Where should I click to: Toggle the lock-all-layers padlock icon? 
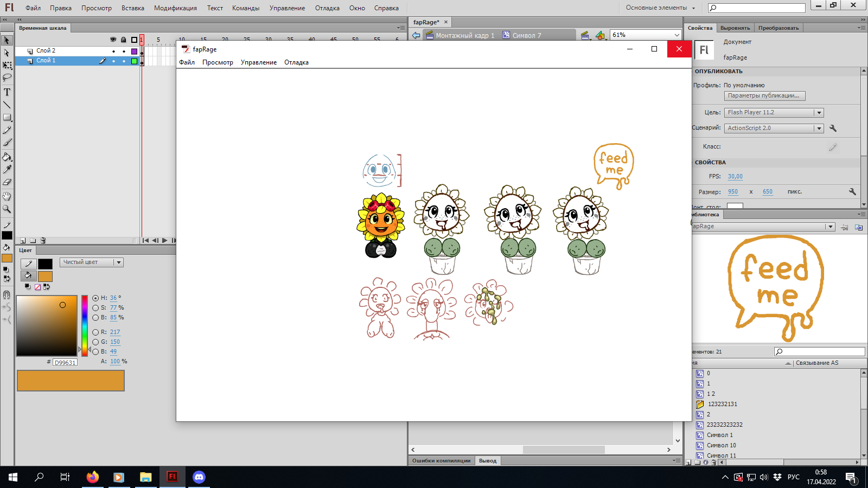click(x=124, y=40)
